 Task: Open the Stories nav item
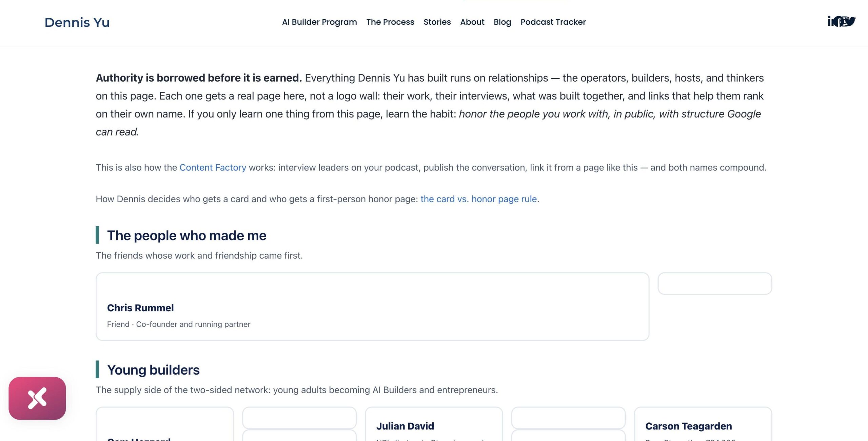437,22
